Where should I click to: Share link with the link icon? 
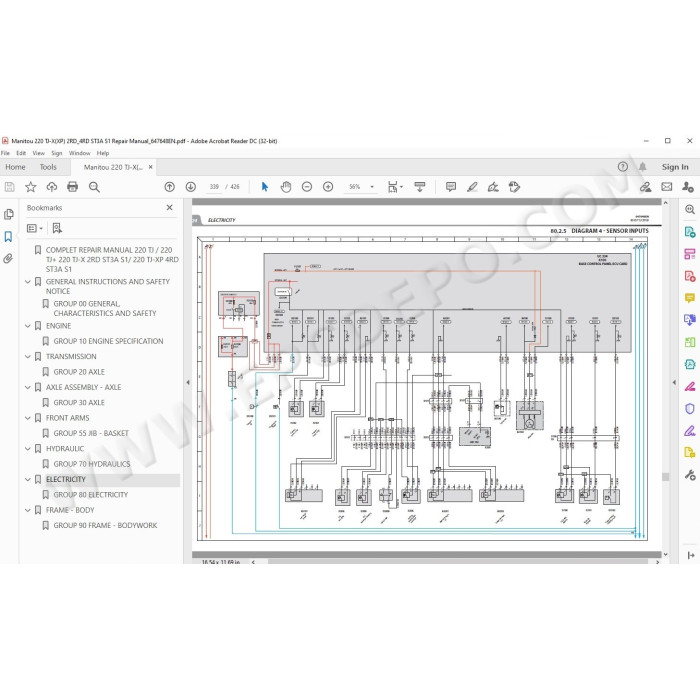coord(646,187)
